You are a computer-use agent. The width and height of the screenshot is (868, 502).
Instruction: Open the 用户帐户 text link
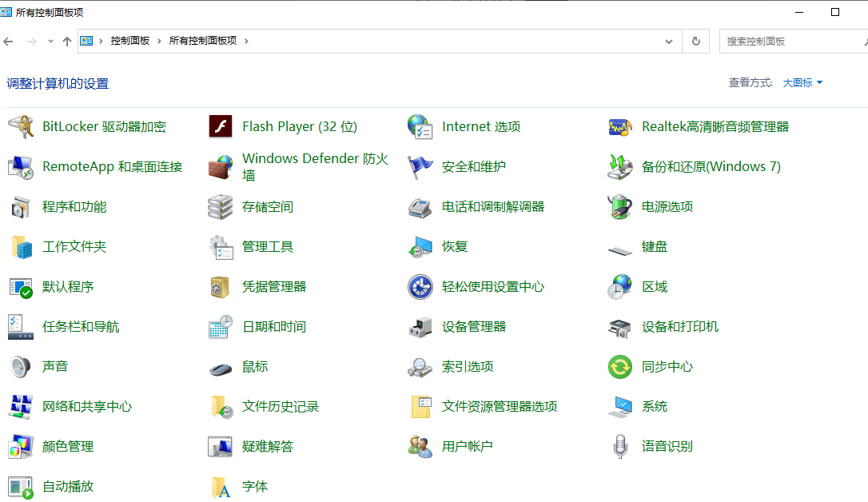468,447
